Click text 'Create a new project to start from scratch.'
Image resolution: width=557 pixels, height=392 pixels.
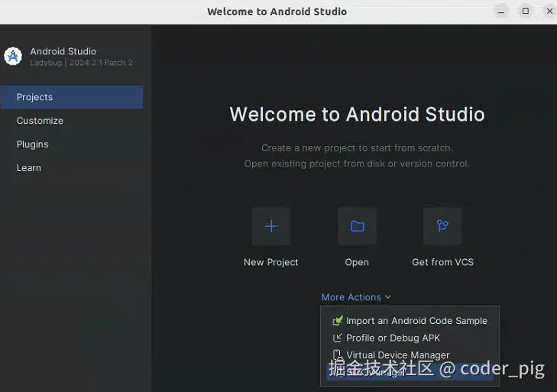click(x=357, y=147)
